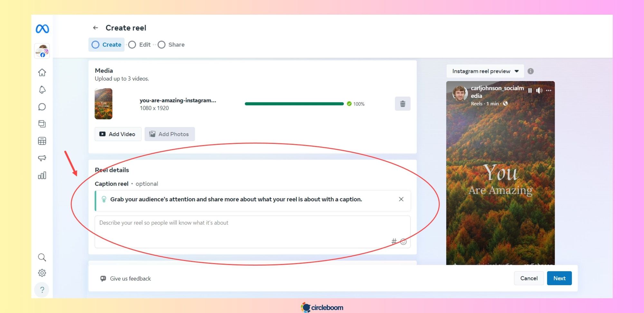This screenshot has height=313, width=644.
Task: Open more options in reel preview
Action: 549,91
